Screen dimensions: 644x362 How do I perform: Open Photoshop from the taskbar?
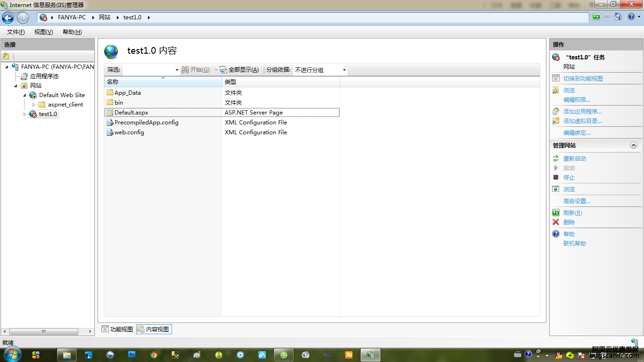[132, 355]
